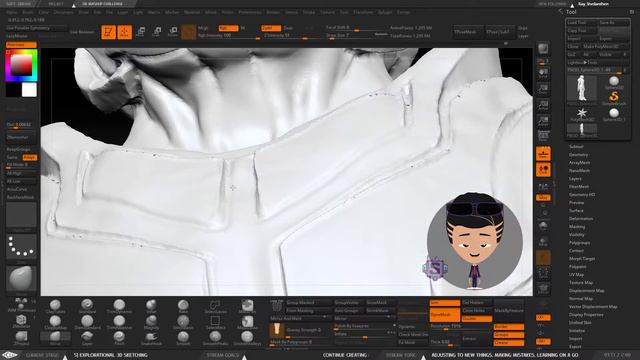Toggle the Double option
Image resolution: width=640 pixels, height=360 pixels.
[477, 319]
